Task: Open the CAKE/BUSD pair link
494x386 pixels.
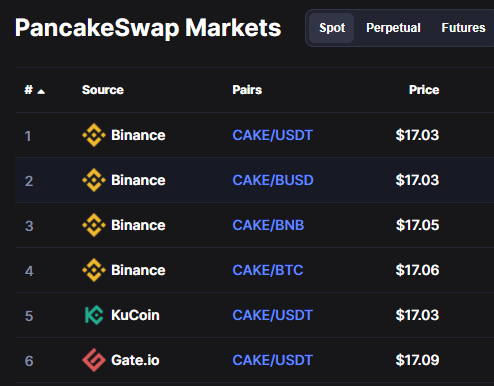Action: [273, 180]
